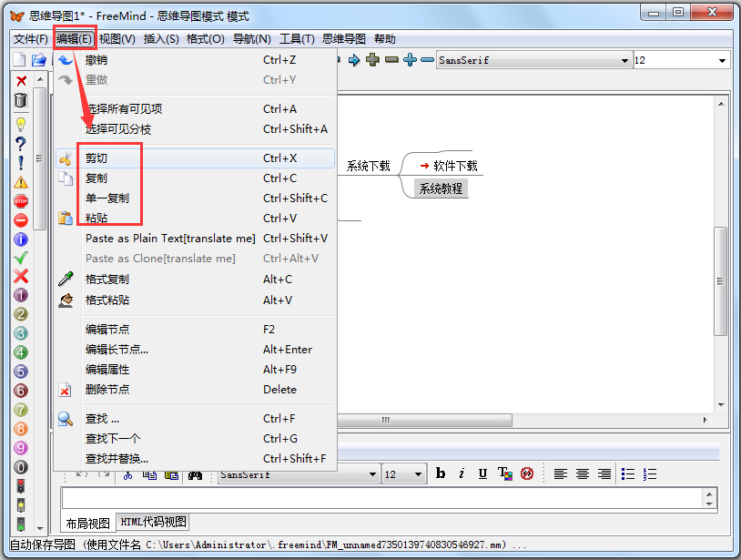Choose 删除节点 from the edit menu

(x=195, y=390)
